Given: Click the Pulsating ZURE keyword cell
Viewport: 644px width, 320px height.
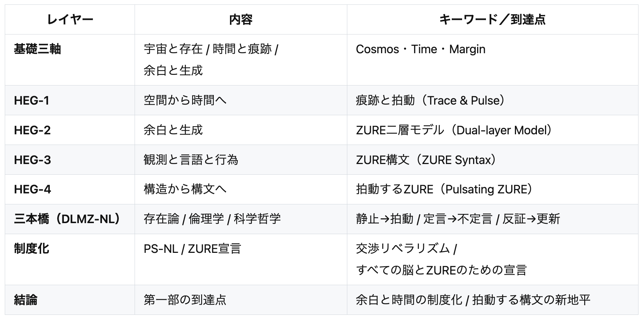Looking at the screenshot, I should (444, 190).
